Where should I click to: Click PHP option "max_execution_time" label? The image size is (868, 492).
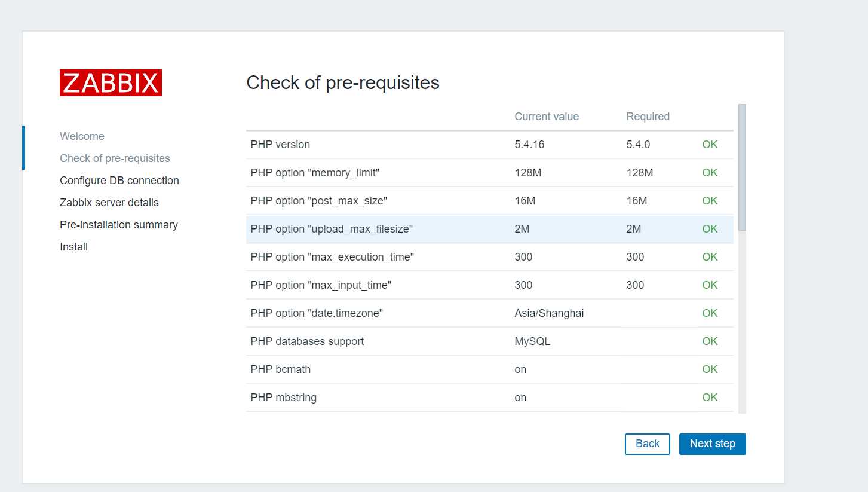pyautogui.click(x=332, y=257)
